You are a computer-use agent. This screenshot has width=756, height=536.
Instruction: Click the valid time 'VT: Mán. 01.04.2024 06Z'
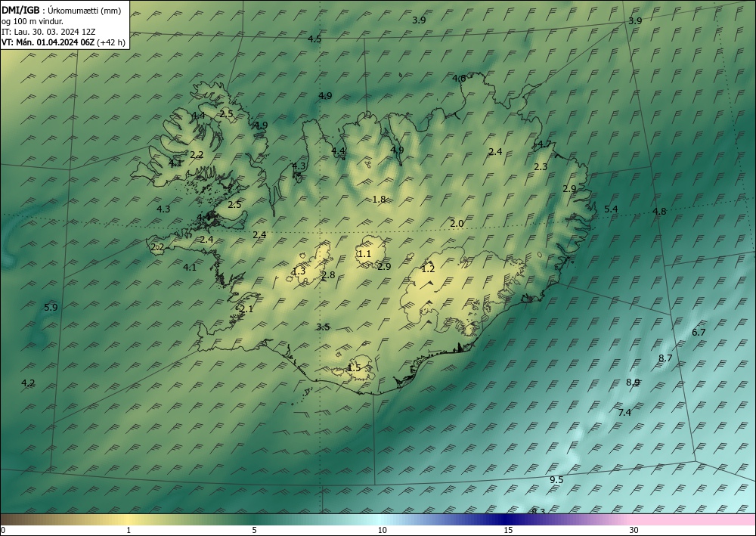click(x=48, y=42)
